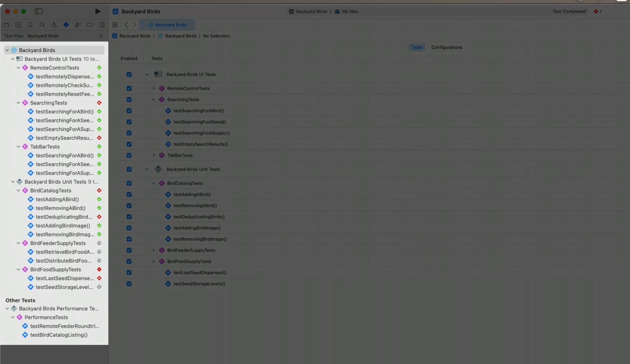This screenshot has height=364, width=630.
Task: Select the Source Control navigator icon
Action: [18, 25]
